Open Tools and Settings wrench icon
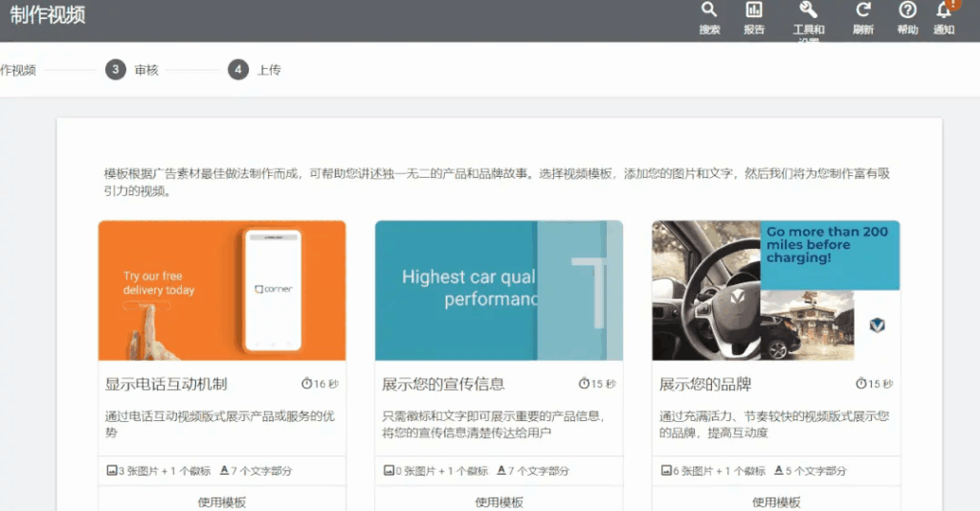Screen dimensions: 980x511 point(808,11)
